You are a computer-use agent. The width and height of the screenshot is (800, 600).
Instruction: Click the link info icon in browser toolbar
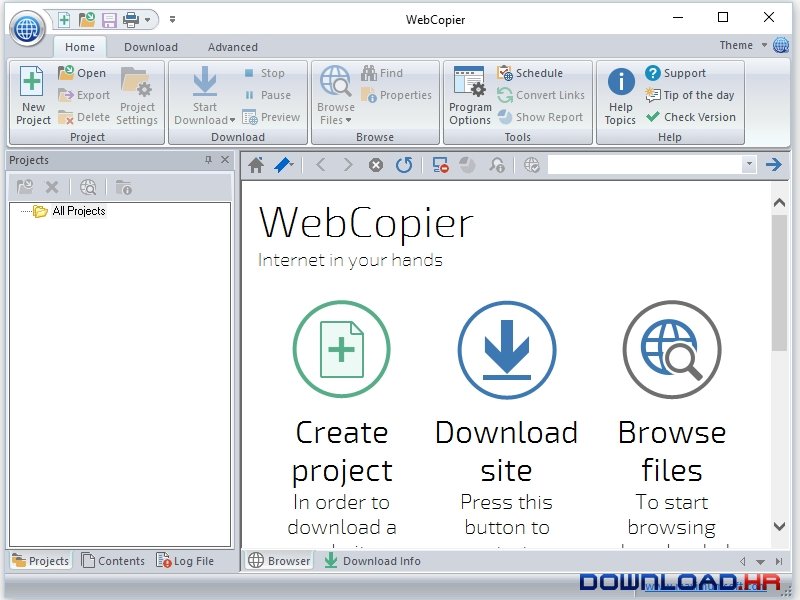pos(496,165)
